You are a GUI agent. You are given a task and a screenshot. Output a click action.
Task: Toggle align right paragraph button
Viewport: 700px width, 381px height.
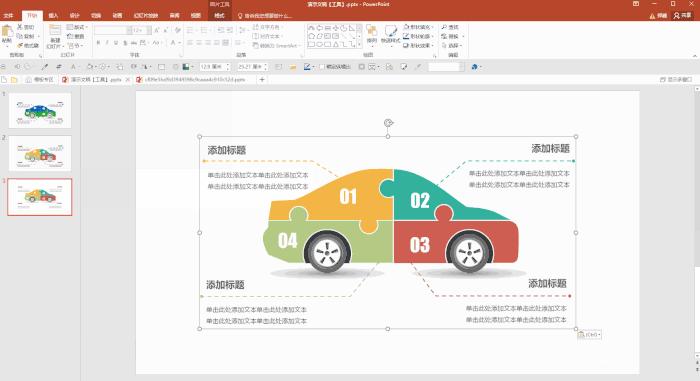[208, 43]
